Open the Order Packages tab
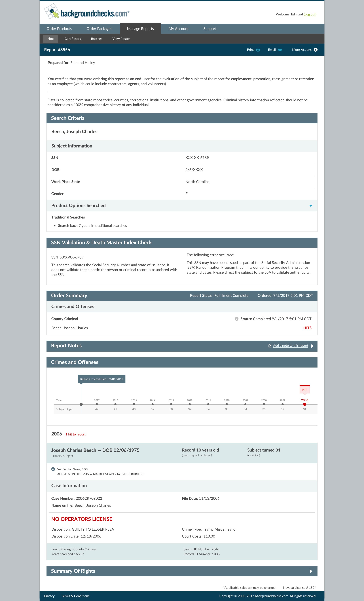364x601 pixels. click(99, 29)
